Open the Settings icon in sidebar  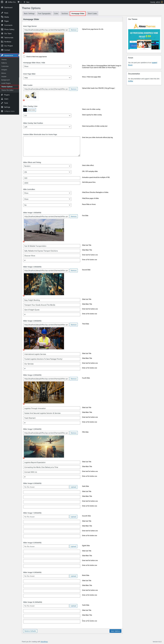pos(2,107)
